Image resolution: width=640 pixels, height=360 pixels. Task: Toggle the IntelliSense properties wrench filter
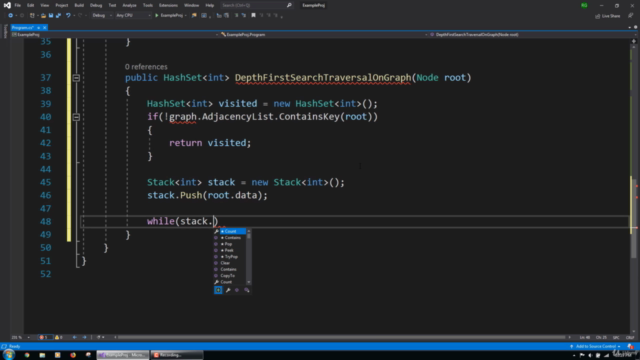228,290
